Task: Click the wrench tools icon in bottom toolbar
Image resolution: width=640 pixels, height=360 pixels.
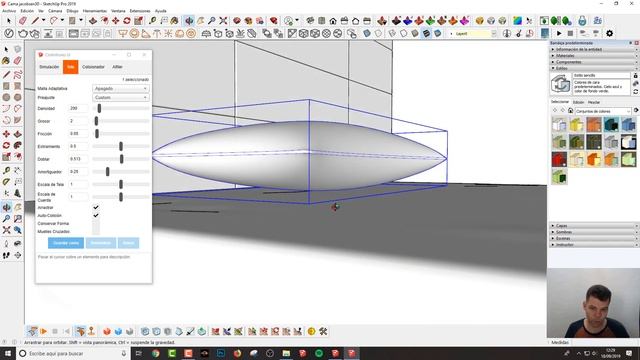Action: click(323, 331)
